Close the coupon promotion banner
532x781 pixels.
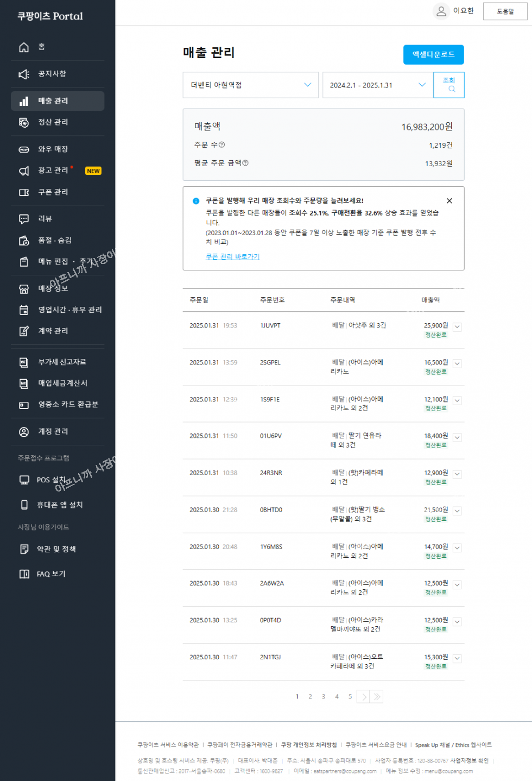coord(449,201)
